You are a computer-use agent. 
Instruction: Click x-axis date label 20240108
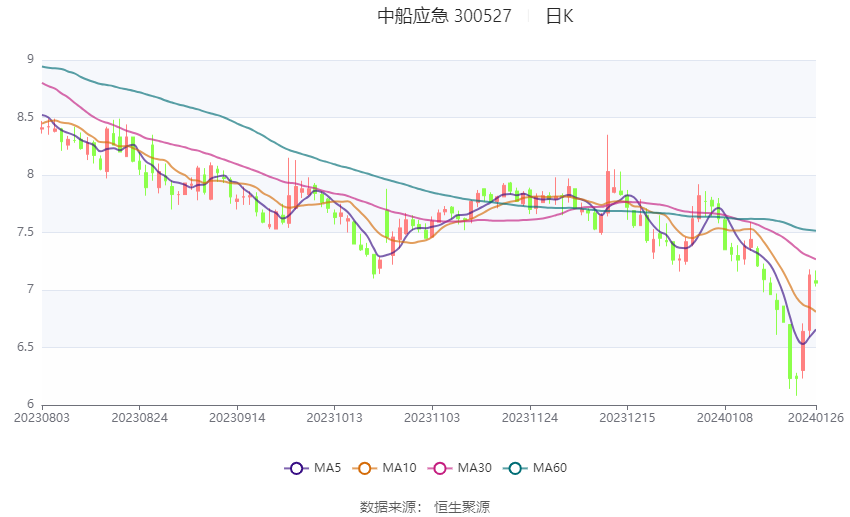point(725,418)
